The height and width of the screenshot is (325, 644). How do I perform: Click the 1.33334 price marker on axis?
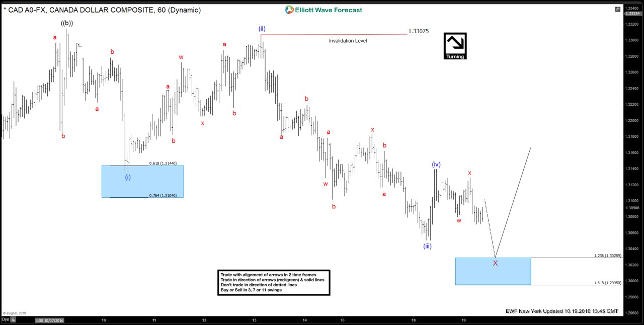pos(632,14)
